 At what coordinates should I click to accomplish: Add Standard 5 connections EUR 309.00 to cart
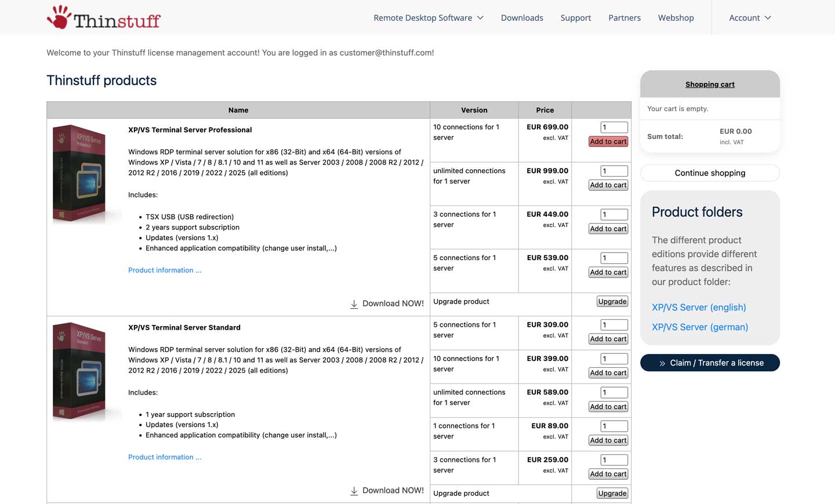pyautogui.click(x=608, y=339)
